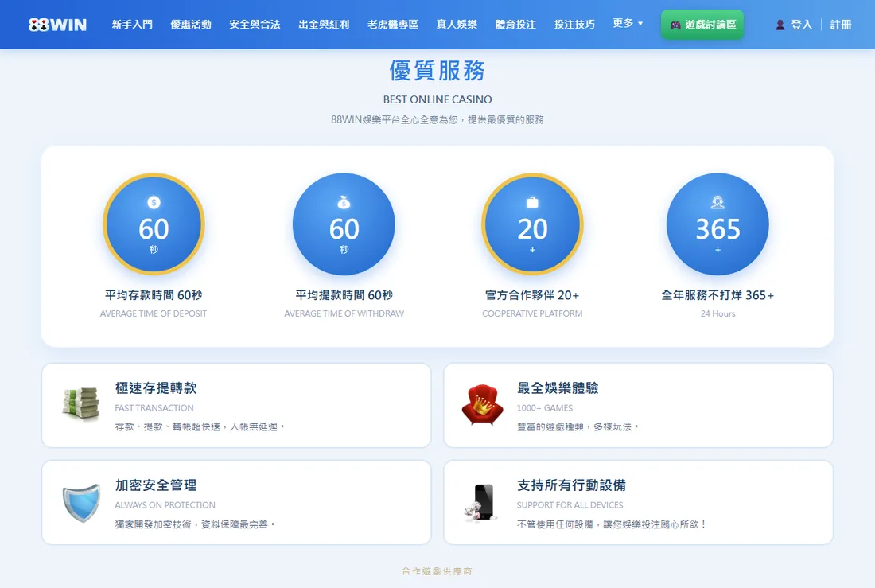Click the 合作遊戲供應商 heading at bottom
This screenshot has width=875, height=588.
(x=437, y=570)
